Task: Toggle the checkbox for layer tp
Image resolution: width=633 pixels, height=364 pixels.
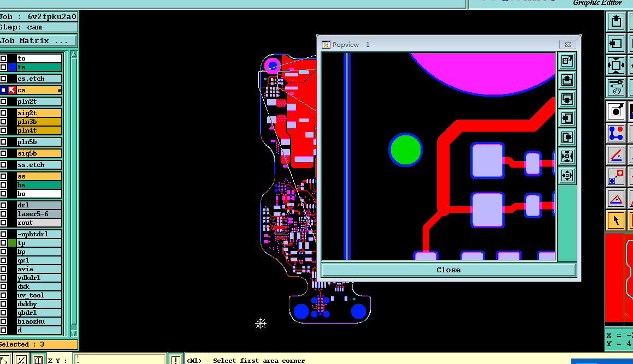Action: pyautogui.click(x=4, y=243)
